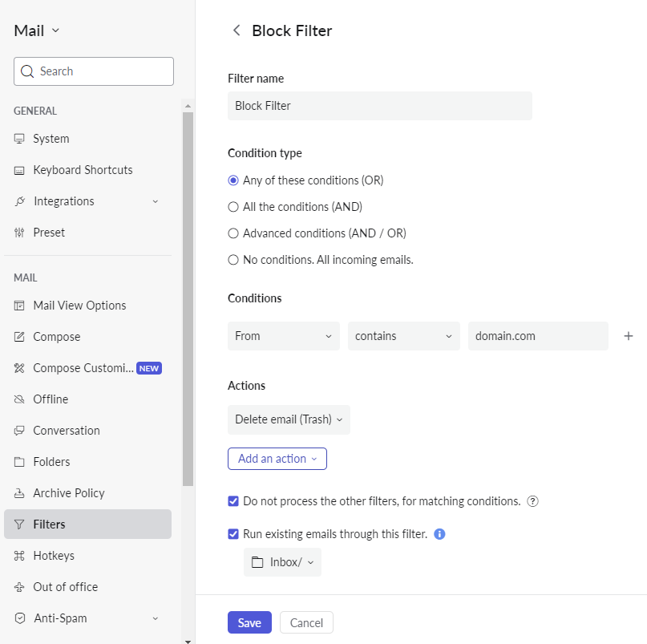Screen dimensions: 647x644
Task: Disable Run existing emails through this filter
Action: coord(233,533)
